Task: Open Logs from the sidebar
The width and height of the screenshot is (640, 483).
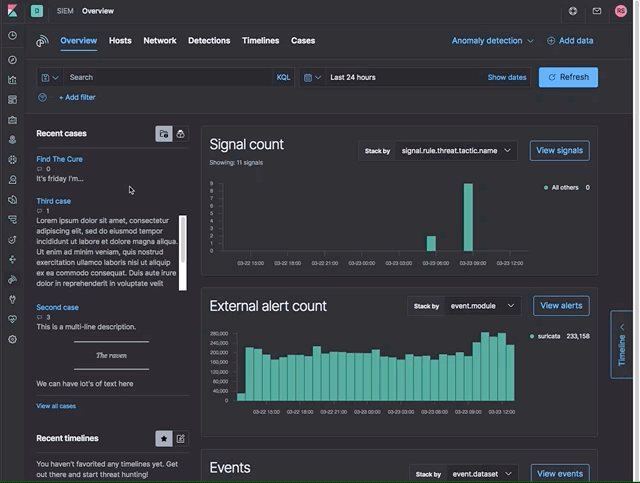Action: pos(12,200)
